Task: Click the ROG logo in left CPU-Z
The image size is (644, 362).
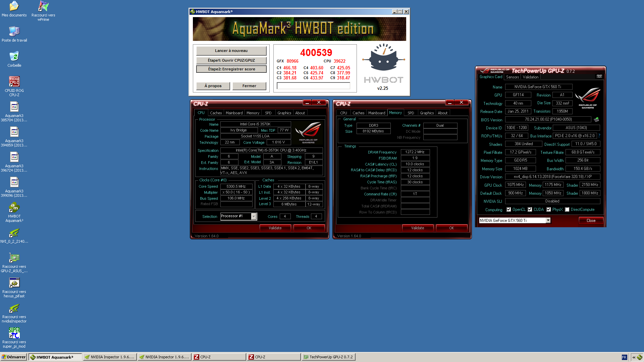Action: (x=308, y=133)
